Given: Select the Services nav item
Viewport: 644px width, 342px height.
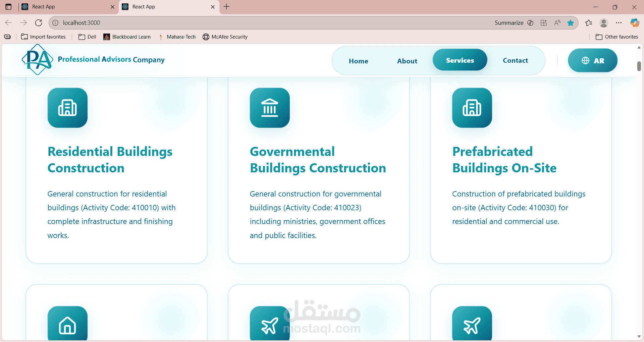Looking at the screenshot, I should click(460, 60).
